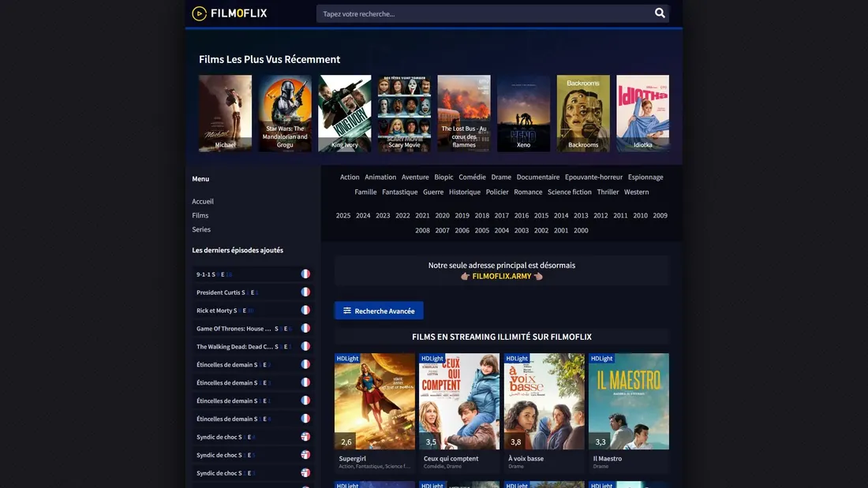Filter by Drame genre
This screenshot has width=868, height=488.
tap(501, 177)
